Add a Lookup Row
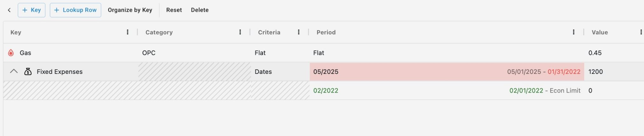The image size is (644, 136). point(75,10)
